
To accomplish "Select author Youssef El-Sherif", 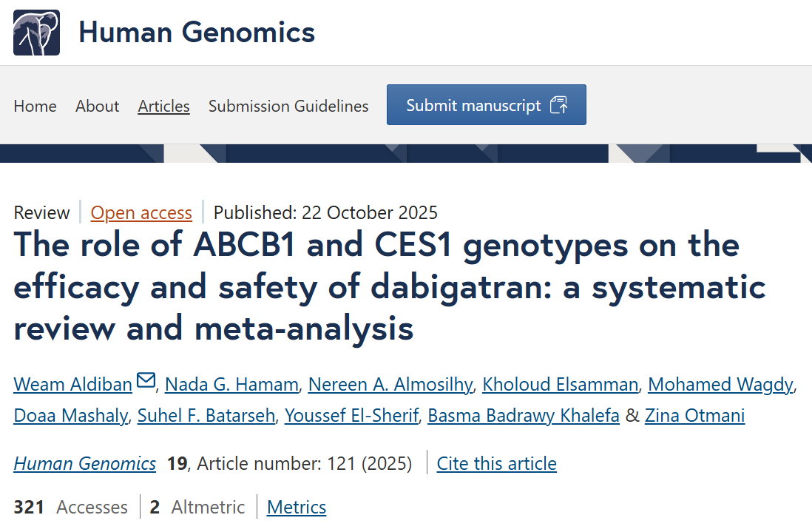I will coord(351,416).
